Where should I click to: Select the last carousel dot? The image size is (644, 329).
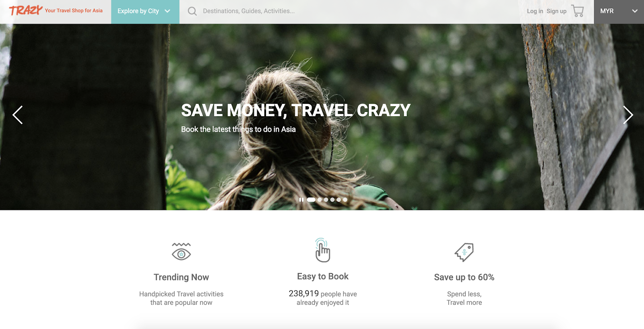(345, 199)
